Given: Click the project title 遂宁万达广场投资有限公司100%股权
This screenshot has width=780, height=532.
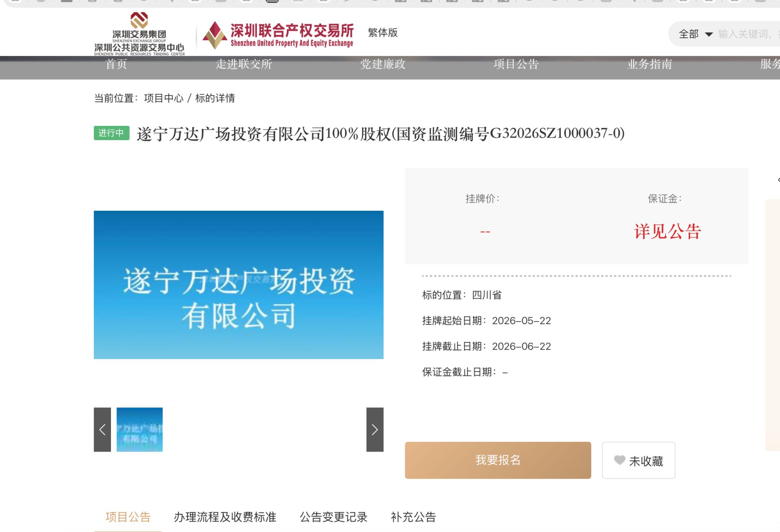Looking at the screenshot, I should [x=381, y=134].
